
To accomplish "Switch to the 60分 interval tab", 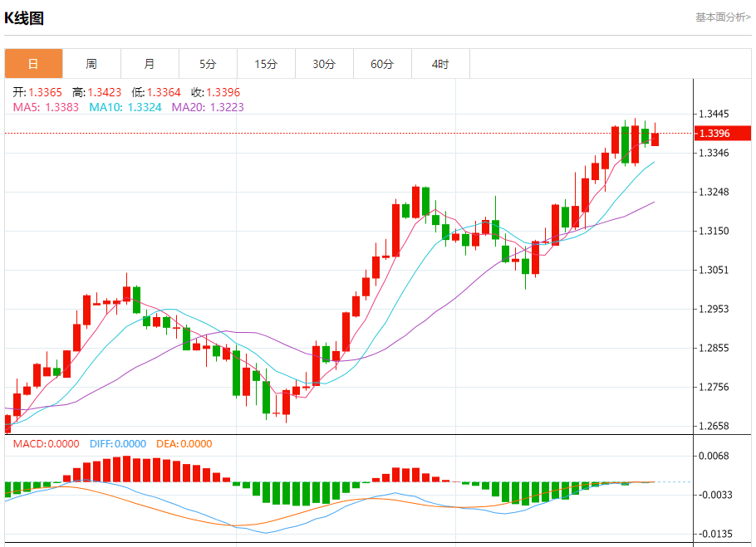I will coord(382,64).
